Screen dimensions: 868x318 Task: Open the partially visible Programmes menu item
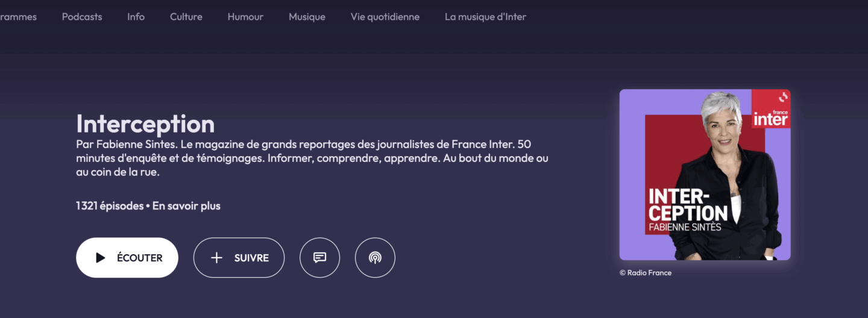point(18,17)
